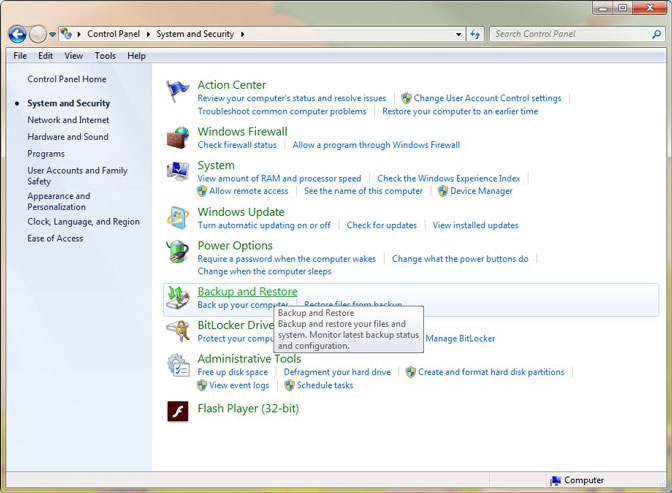Open the Action Center heading link
The width and height of the screenshot is (672, 493).
point(232,85)
